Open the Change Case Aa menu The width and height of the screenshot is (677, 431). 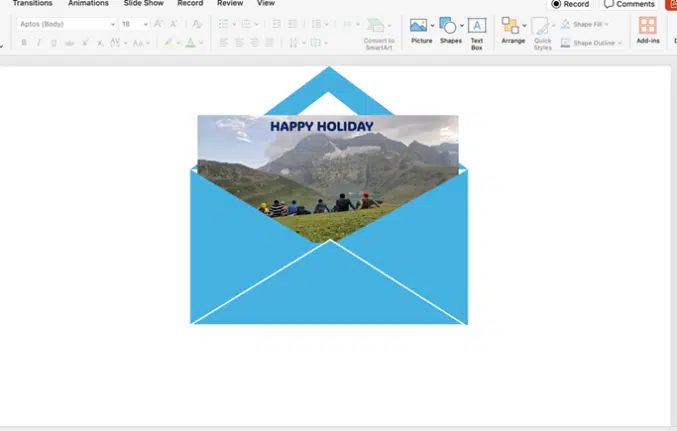[141, 43]
